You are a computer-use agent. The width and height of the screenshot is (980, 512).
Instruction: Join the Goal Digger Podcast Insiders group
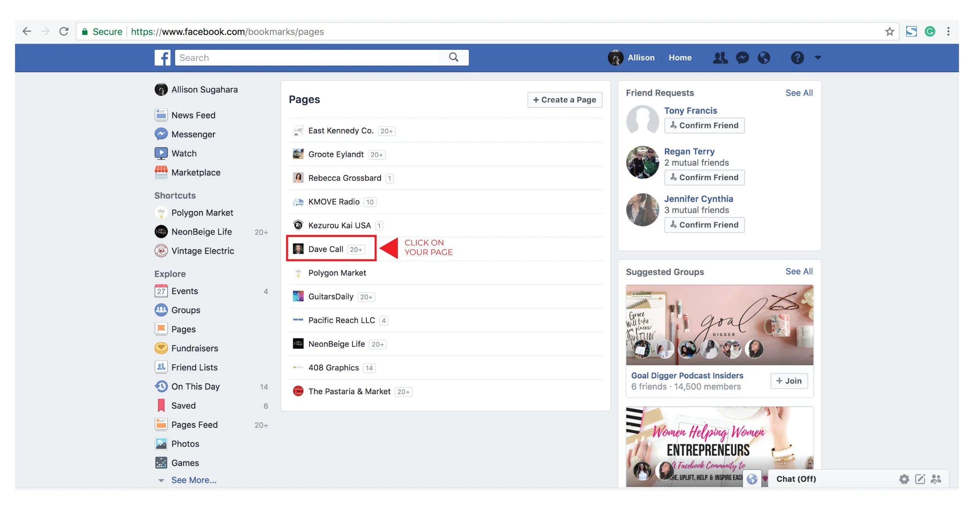click(x=789, y=381)
